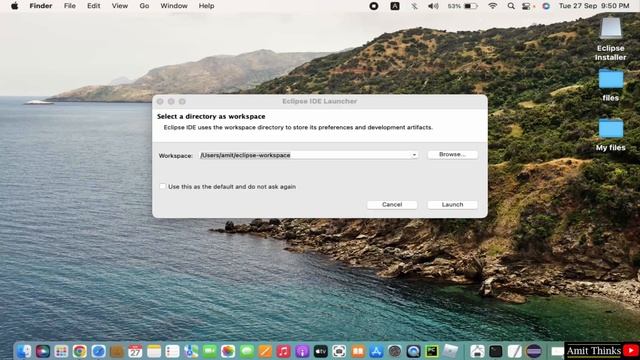Cancel the Eclipse IDE Launcher dialog
The height and width of the screenshot is (360, 640).
(x=392, y=204)
